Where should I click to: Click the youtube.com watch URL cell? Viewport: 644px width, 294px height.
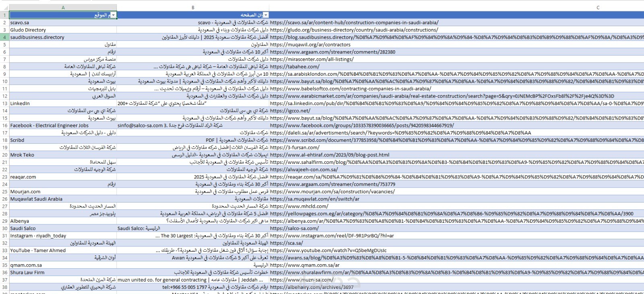[328, 251]
